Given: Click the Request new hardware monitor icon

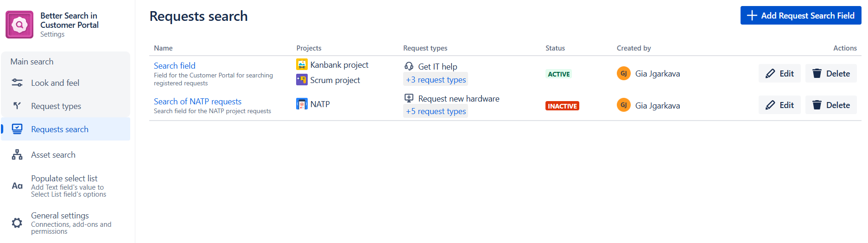Looking at the screenshot, I should 409,98.
